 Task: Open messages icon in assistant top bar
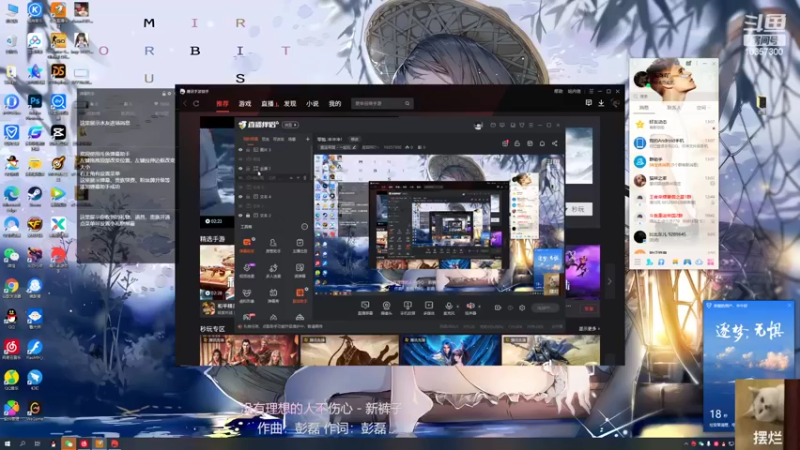[x=588, y=103]
